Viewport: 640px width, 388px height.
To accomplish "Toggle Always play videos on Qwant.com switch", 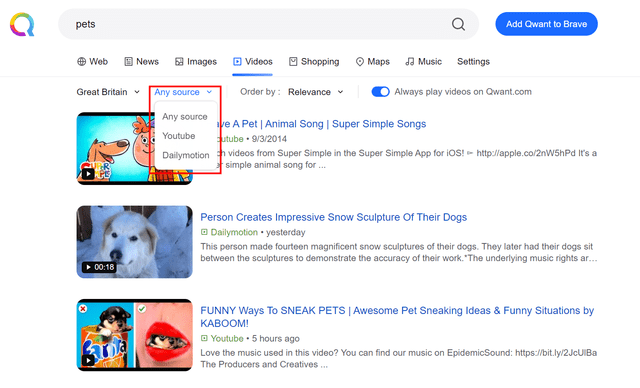I will coord(380,92).
